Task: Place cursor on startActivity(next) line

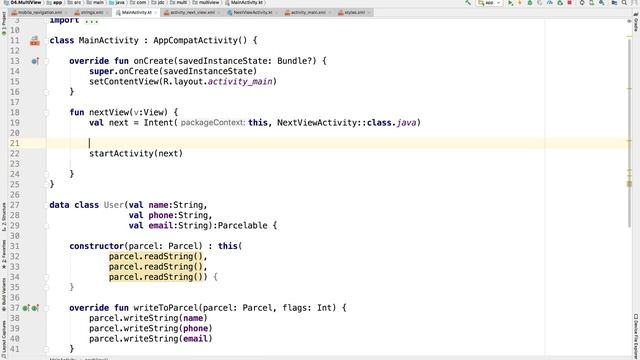Action: coord(136,153)
